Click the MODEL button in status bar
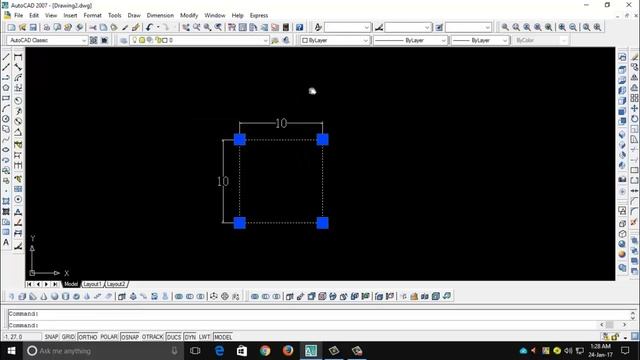The image size is (640, 360). (x=223, y=337)
